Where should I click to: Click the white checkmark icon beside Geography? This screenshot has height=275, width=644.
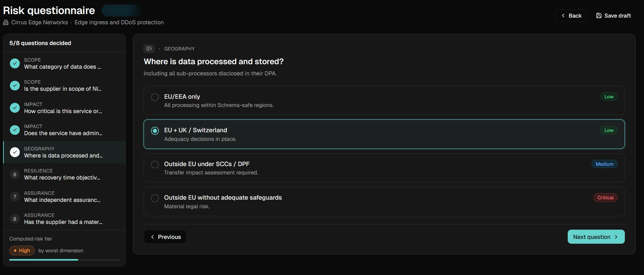[15, 152]
